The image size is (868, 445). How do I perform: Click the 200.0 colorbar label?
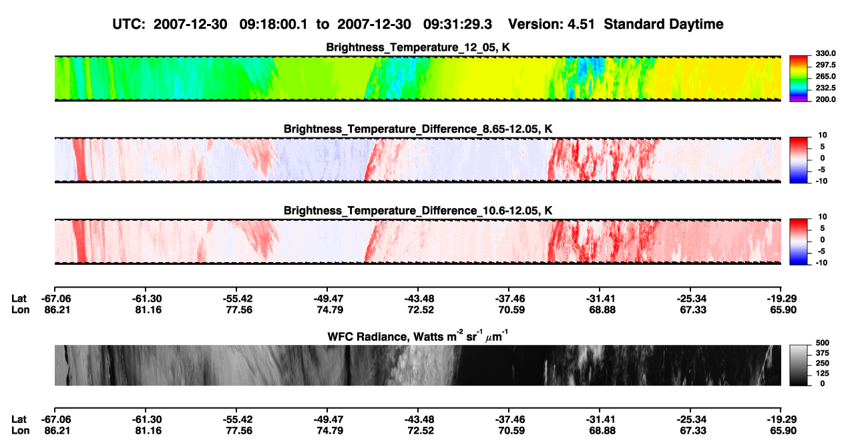[826, 99]
